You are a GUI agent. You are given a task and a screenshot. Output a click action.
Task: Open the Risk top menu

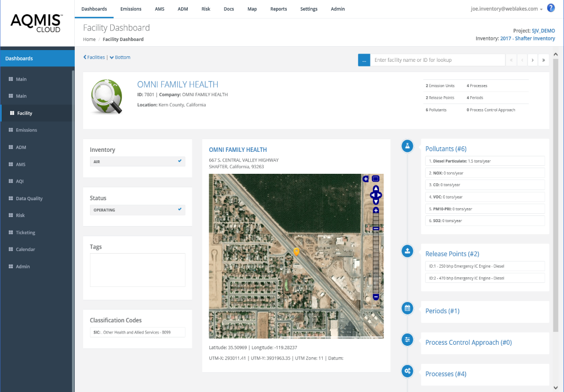click(206, 9)
